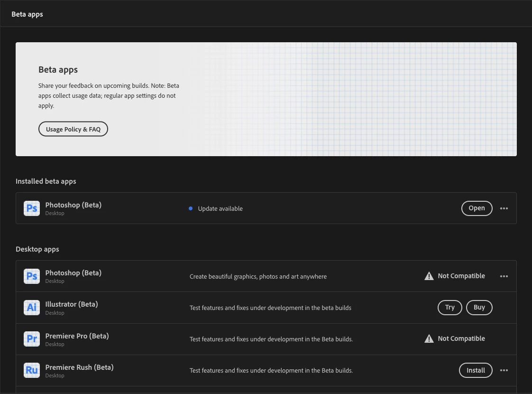Click the blue Update available dot

(x=191, y=208)
